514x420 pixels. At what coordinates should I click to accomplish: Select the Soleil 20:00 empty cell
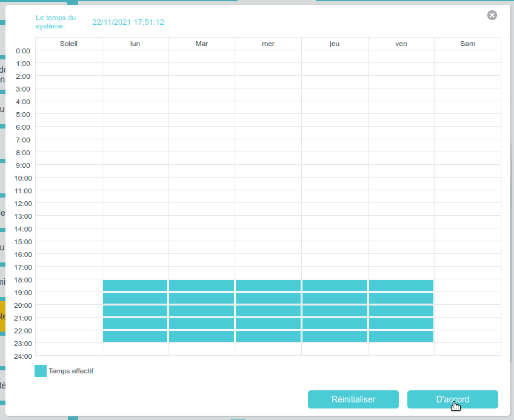click(x=68, y=311)
